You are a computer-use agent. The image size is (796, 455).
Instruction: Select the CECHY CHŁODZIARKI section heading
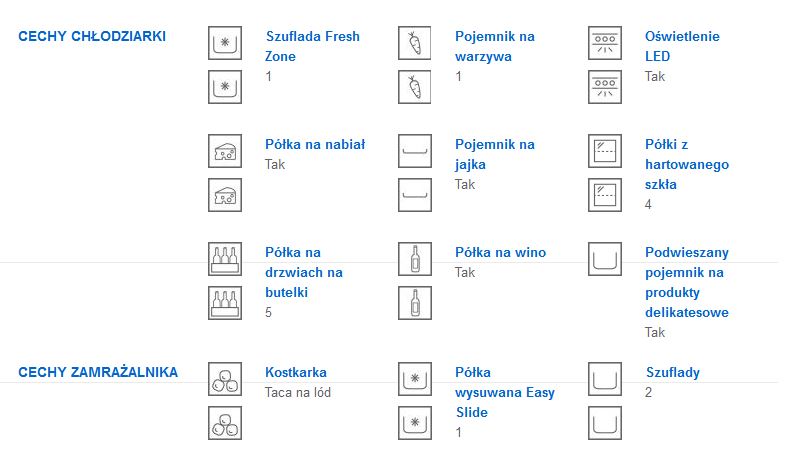[92, 37]
